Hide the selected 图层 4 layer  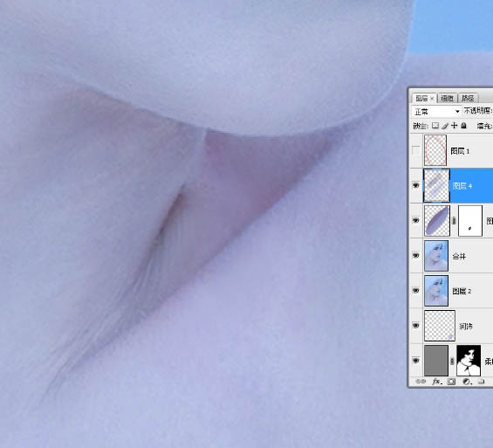coord(415,186)
